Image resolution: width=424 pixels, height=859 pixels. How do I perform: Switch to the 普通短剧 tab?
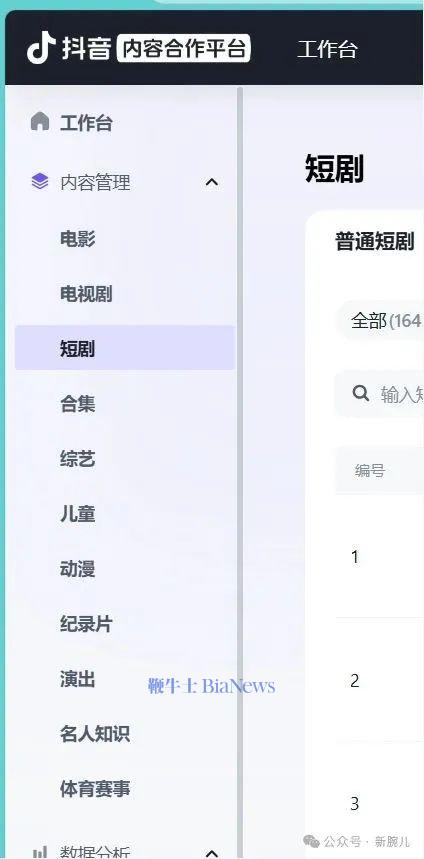pyautogui.click(x=375, y=242)
